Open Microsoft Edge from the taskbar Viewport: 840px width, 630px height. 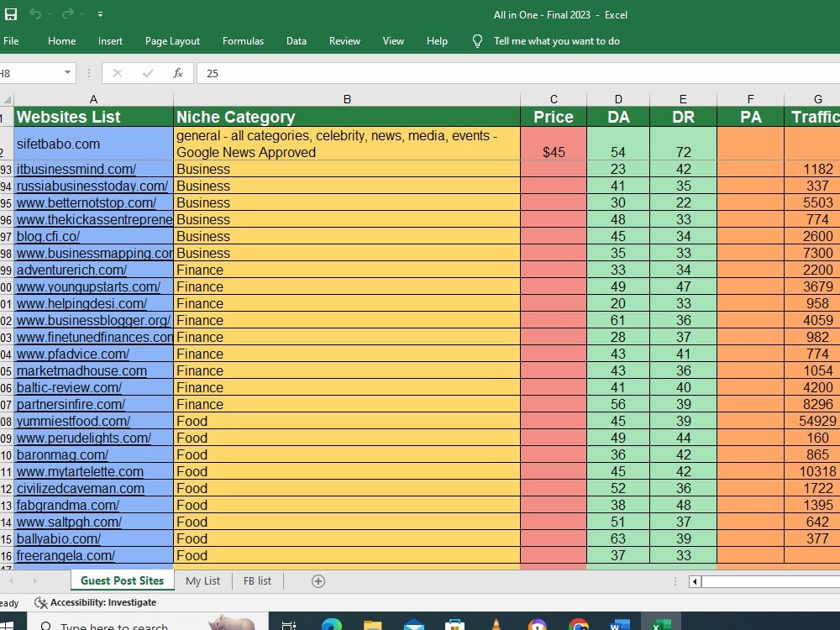pos(332,624)
